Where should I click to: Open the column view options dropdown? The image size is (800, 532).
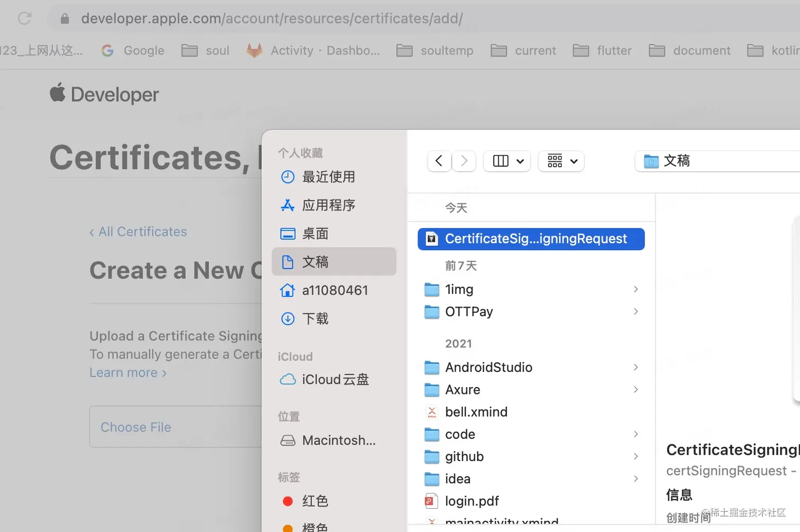507,161
